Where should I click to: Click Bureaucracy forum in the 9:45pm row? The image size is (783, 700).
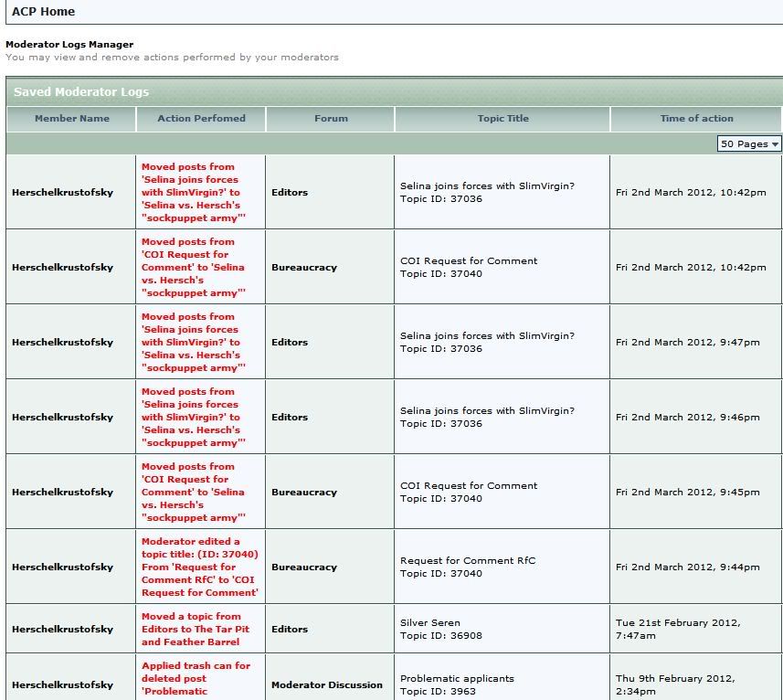point(304,493)
